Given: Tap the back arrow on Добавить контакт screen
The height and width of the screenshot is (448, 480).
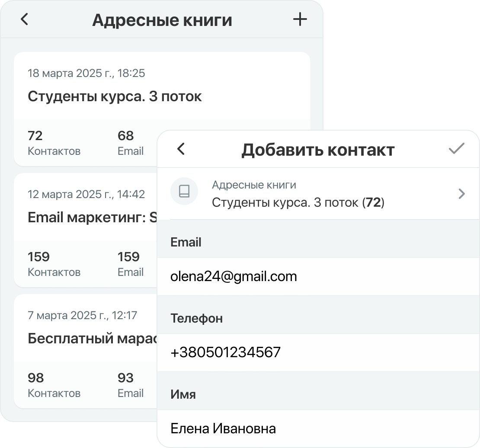Looking at the screenshot, I should 181,149.
